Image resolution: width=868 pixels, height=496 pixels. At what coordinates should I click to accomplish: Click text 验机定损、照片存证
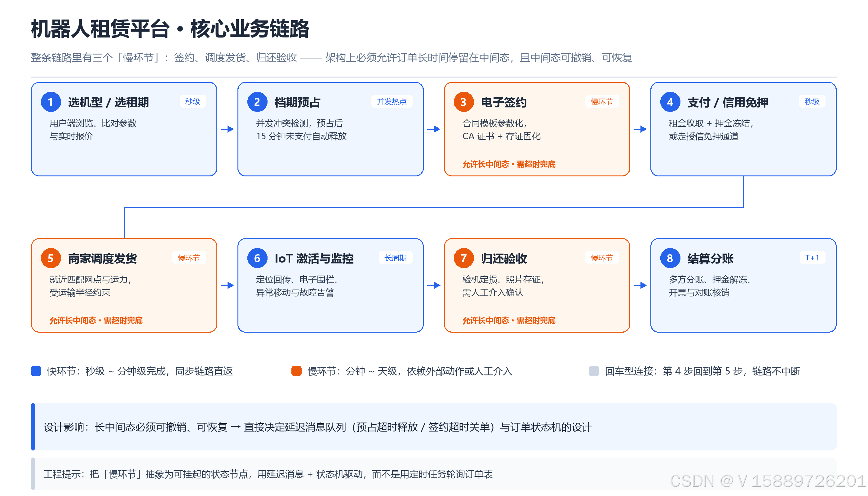click(x=503, y=280)
